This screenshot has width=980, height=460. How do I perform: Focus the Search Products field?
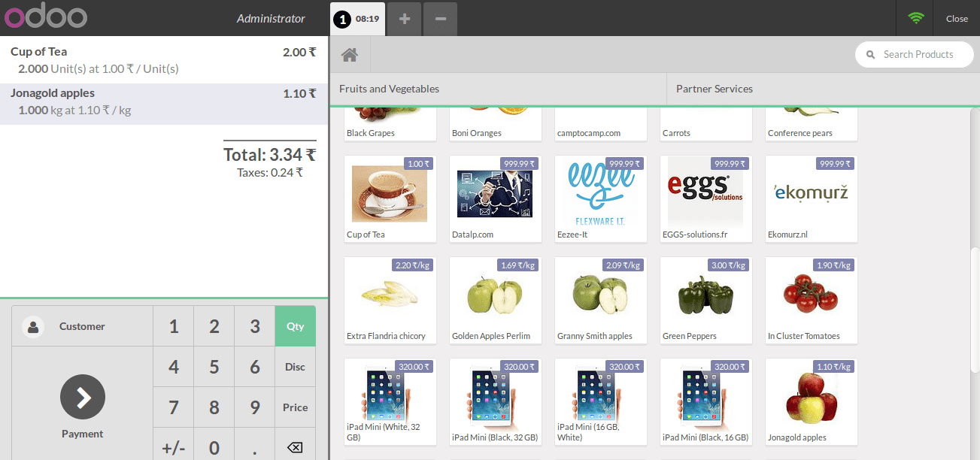[915, 55]
